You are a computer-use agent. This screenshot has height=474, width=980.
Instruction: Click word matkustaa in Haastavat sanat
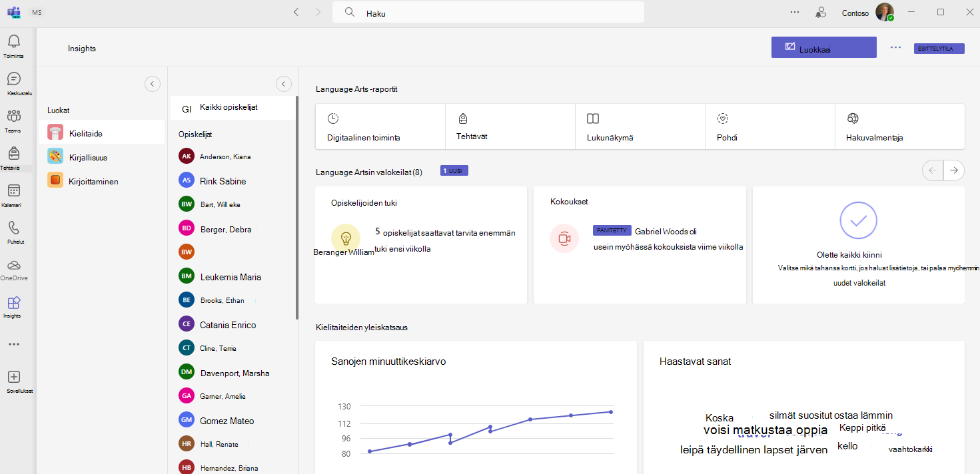click(x=761, y=430)
